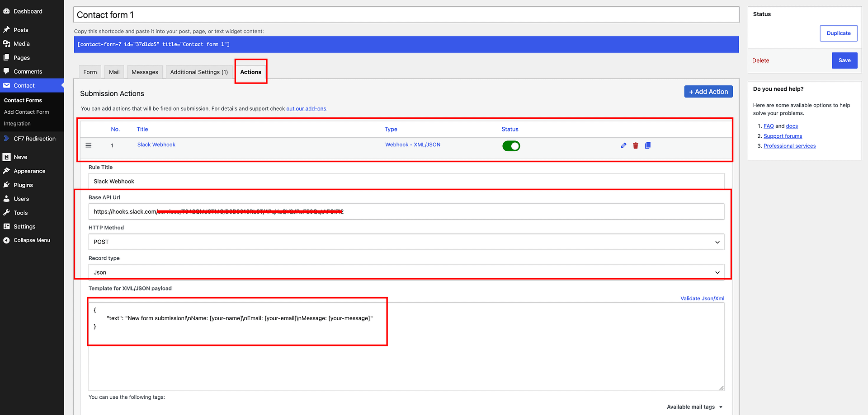
Task: Open CF7 Redirection icon
Action: pyautogui.click(x=6, y=139)
